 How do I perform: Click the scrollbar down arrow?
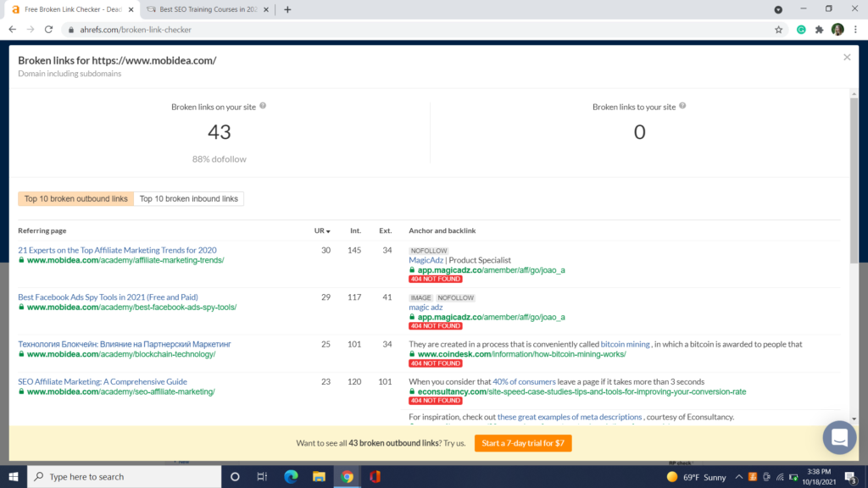854,419
